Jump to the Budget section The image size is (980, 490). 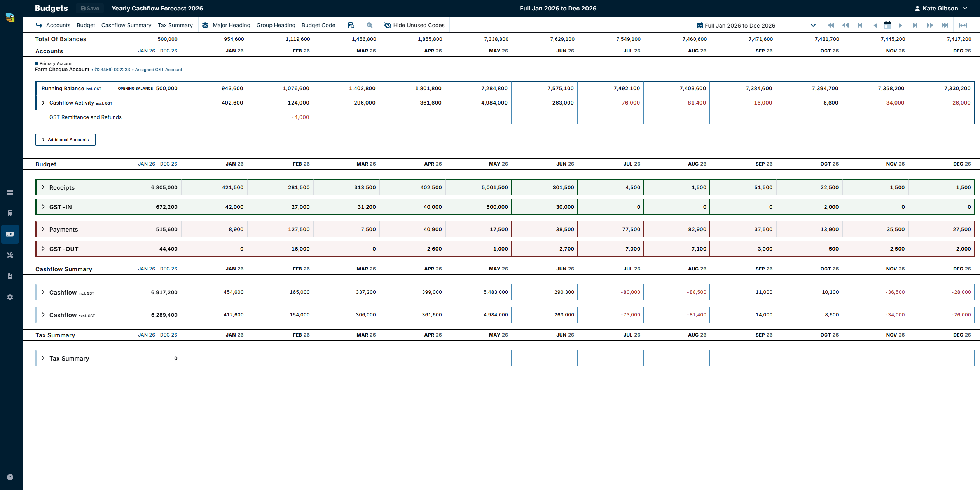coord(86,25)
